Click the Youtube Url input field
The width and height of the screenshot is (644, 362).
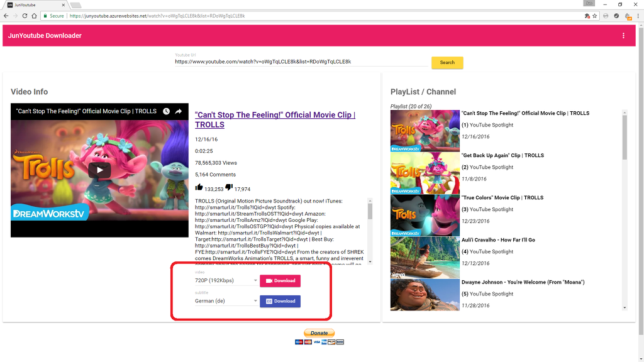pos(301,62)
